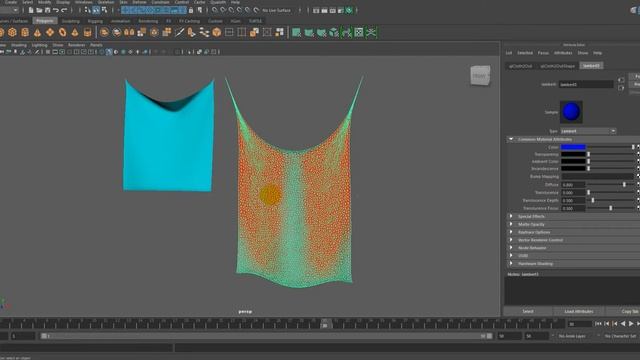Click the input connection icon beside lambert name field

[621, 80]
